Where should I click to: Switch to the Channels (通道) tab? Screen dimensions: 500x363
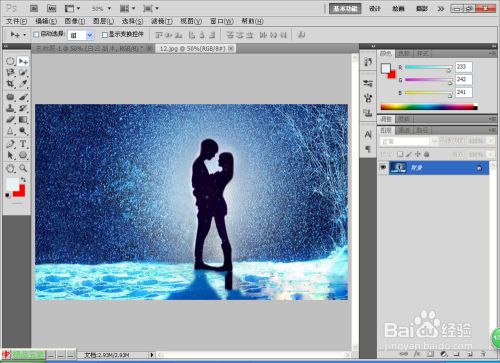pyautogui.click(x=404, y=130)
